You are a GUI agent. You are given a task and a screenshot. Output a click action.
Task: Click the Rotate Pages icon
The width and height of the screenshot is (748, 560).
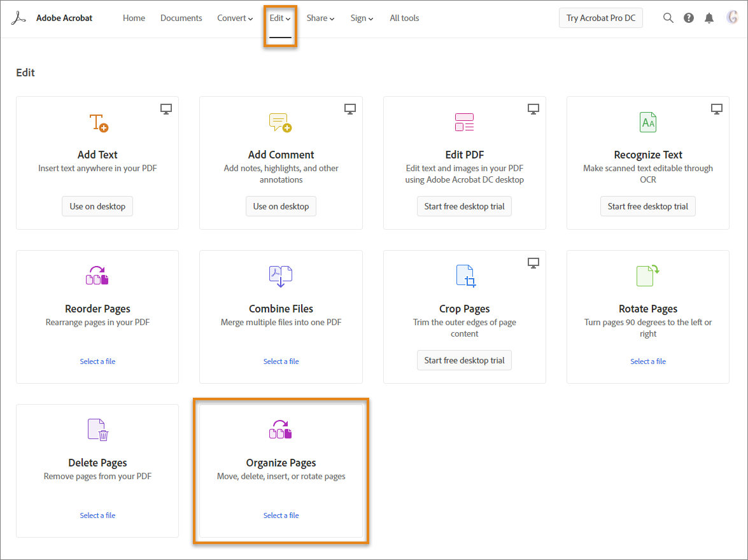pos(647,276)
